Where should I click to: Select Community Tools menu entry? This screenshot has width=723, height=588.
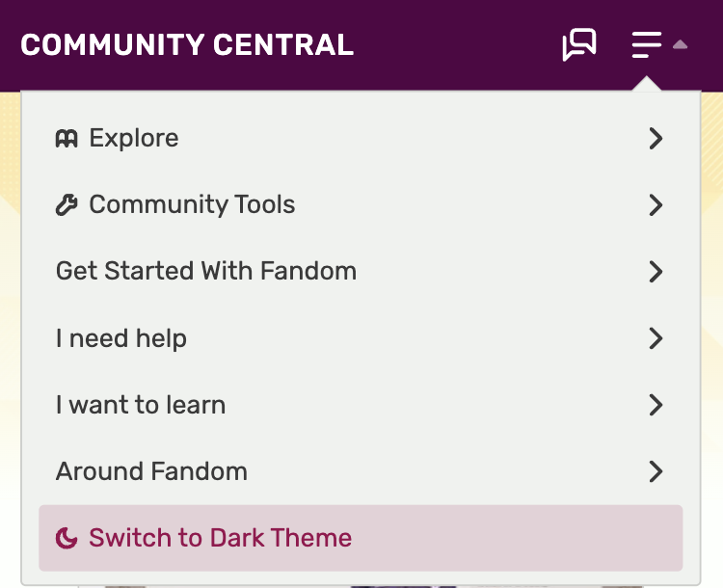[x=192, y=204]
